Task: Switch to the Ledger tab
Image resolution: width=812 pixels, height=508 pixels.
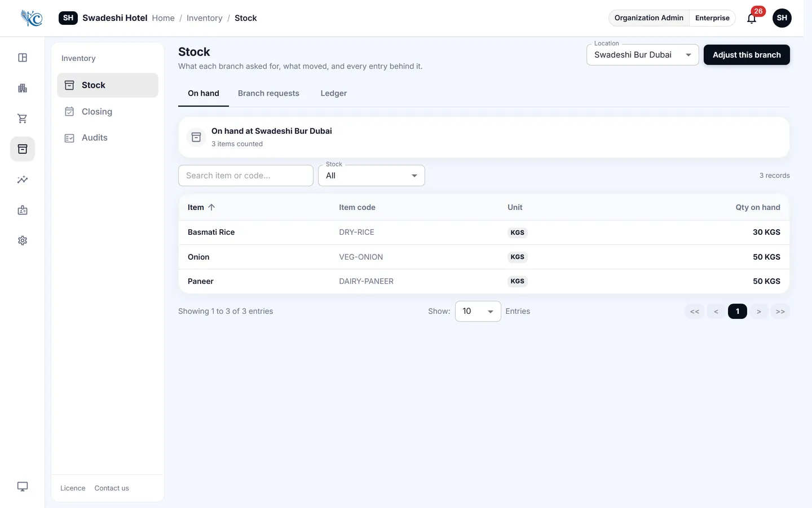Action: pyautogui.click(x=334, y=93)
